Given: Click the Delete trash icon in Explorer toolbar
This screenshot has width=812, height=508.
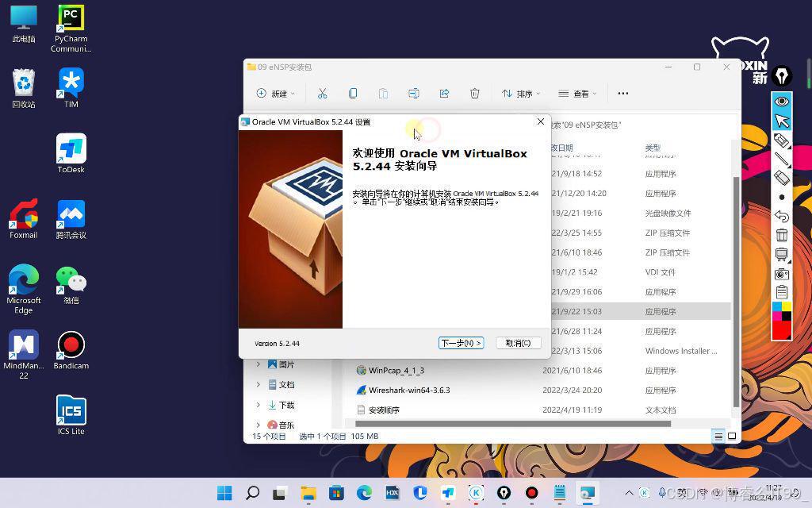Looking at the screenshot, I should pyautogui.click(x=474, y=94).
